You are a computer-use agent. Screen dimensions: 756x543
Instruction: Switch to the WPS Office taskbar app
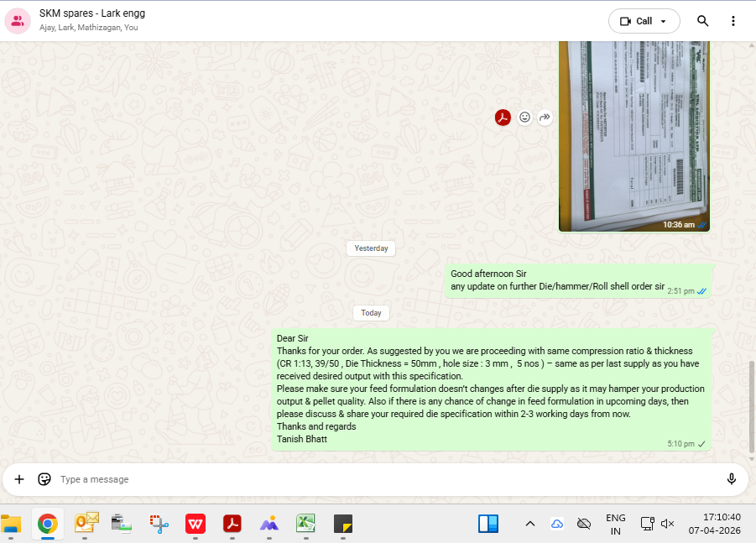(196, 524)
